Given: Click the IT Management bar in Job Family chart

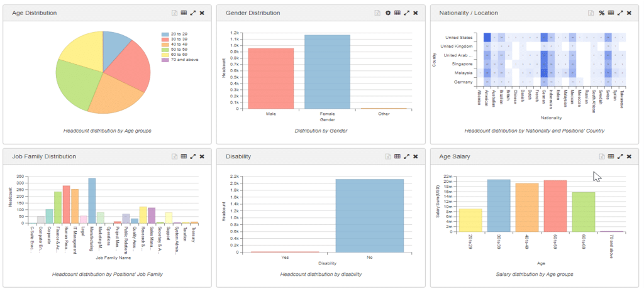Looking at the screenshot, I should click(x=75, y=206).
